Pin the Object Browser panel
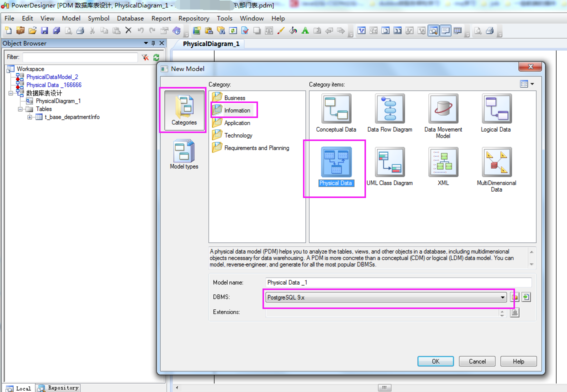This screenshot has width=567, height=392. [x=153, y=43]
